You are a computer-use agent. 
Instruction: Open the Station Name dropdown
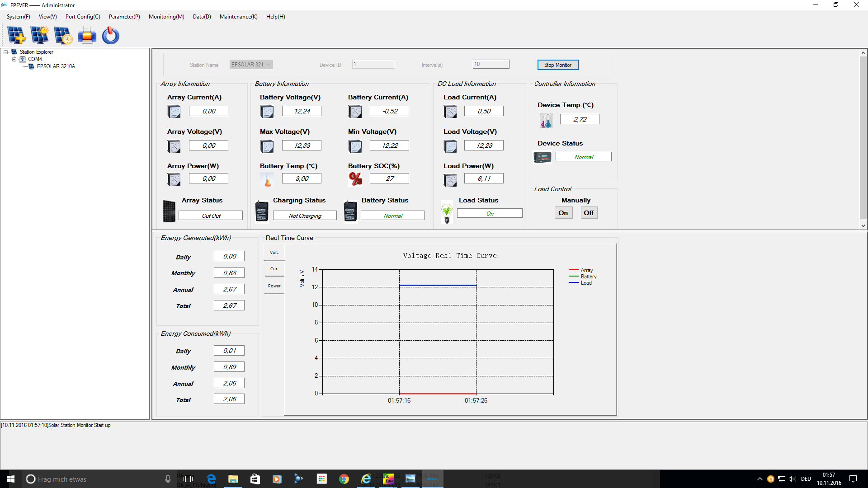269,65
